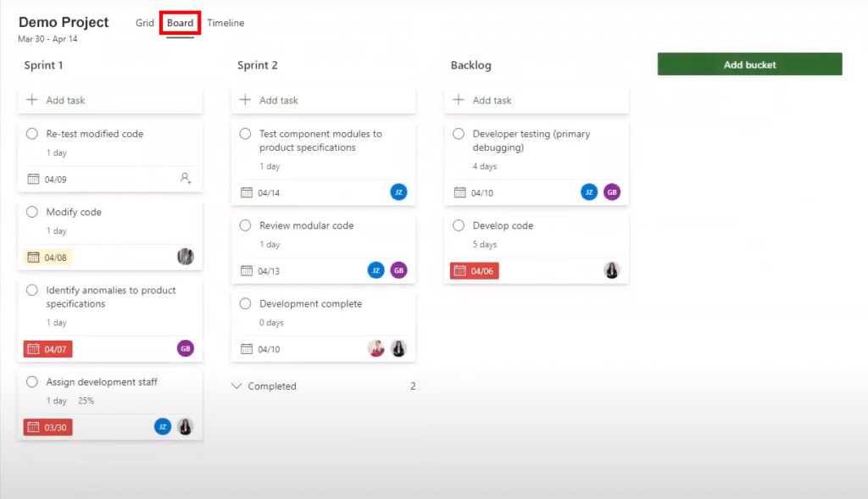Open the 04/08 due date on Modify code
Viewport: 868px width, 499px height.
point(47,258)
